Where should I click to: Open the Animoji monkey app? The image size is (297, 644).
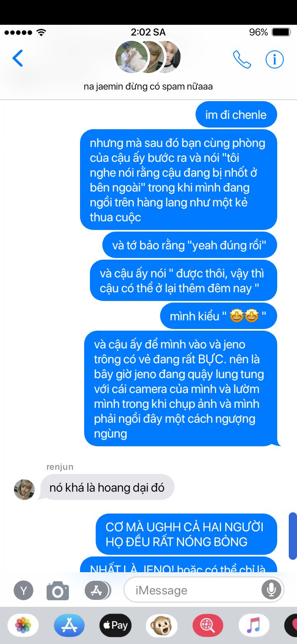pos(162,625)
